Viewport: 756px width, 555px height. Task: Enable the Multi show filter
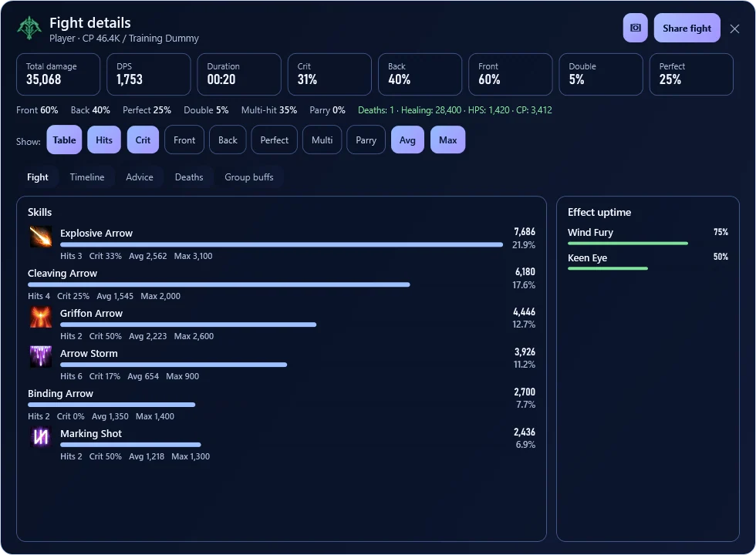coord(322,140)
